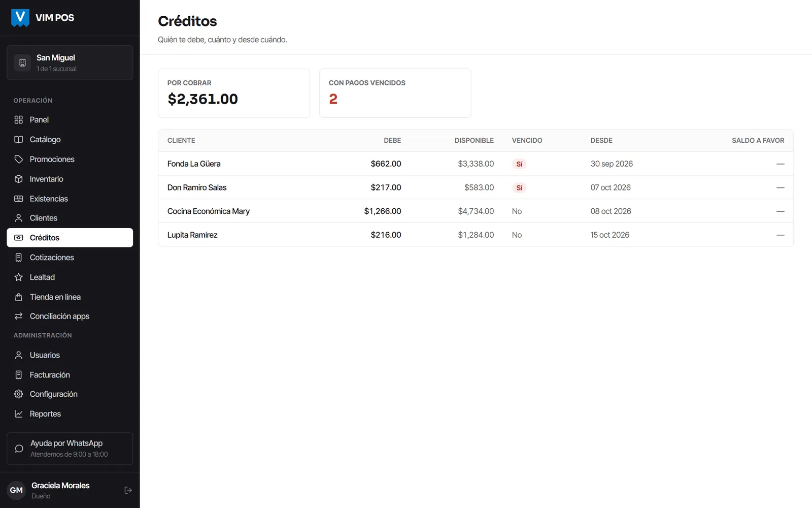The image size is (812, 508).
Task: Navigate to Reportes
Action: (x=70, y=414)
